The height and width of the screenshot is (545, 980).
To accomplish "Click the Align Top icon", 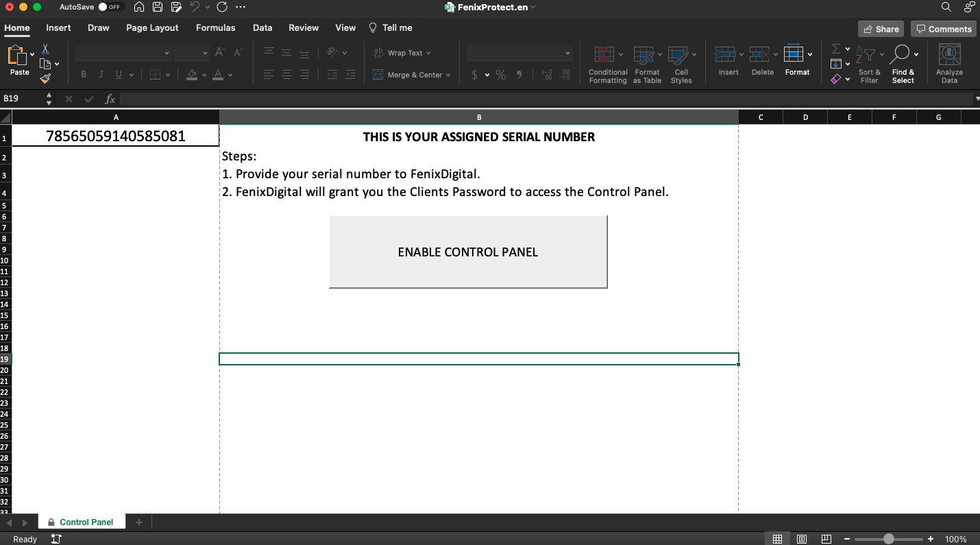I will coord(269,52).
